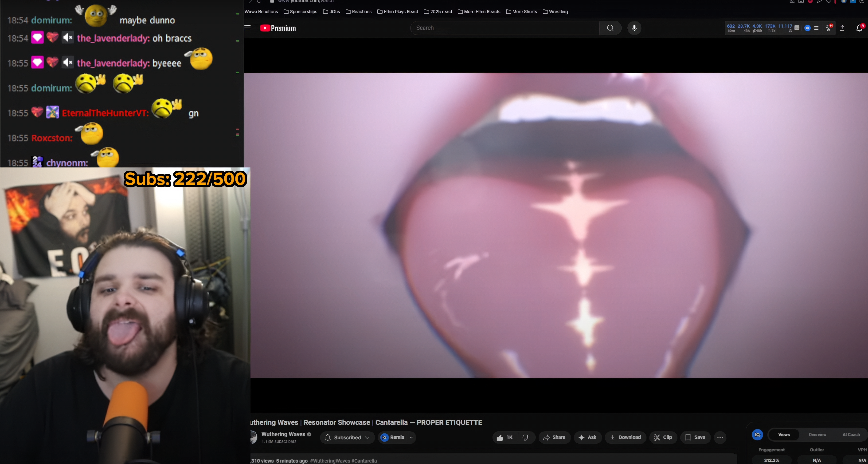Click the search magnifier button
Viewport: 868px width, 464px height.
pyautogui.click(x=610, y=28)
